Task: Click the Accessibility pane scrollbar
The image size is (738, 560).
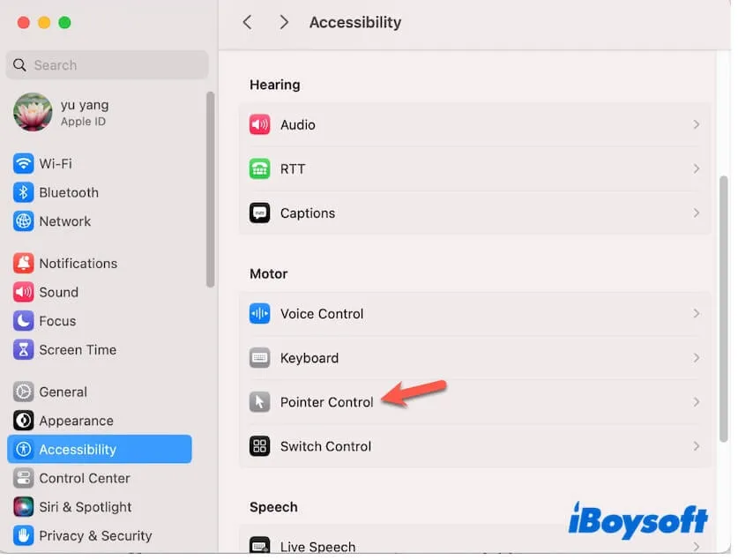Action: (x=723, y=309)
